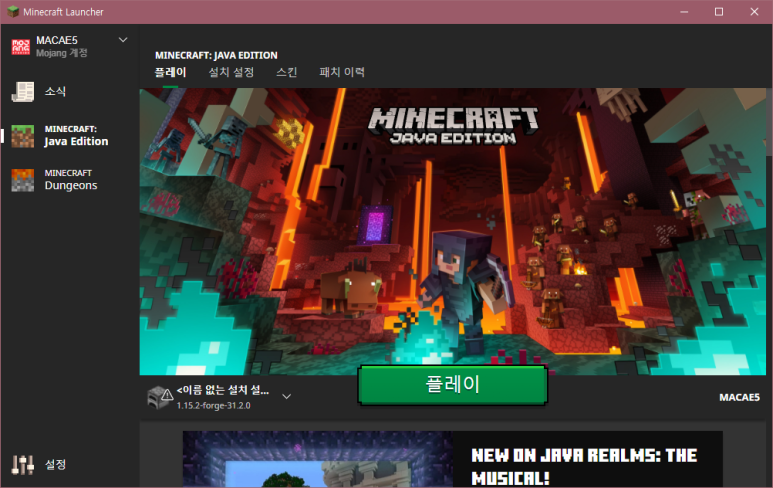The width and height of the screenshot is (773, 488).
Task: Open the 설정 settings label
Action: click(x=55, y=464)
